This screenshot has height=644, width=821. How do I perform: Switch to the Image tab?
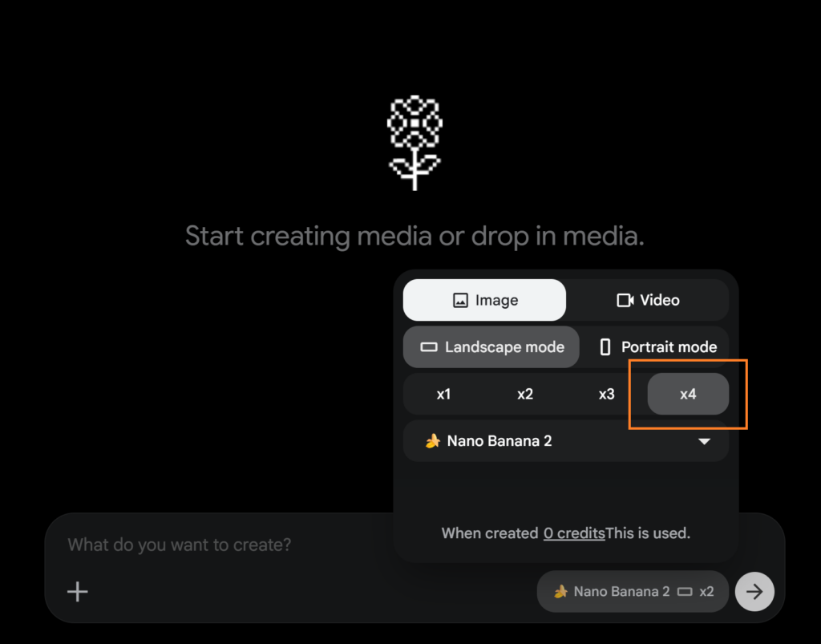point(484,300)
